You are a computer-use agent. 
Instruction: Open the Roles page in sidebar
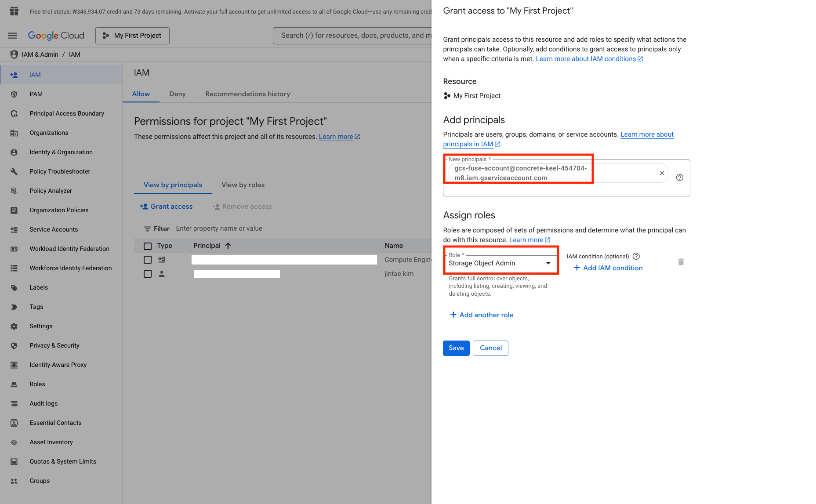click(37, 384)
